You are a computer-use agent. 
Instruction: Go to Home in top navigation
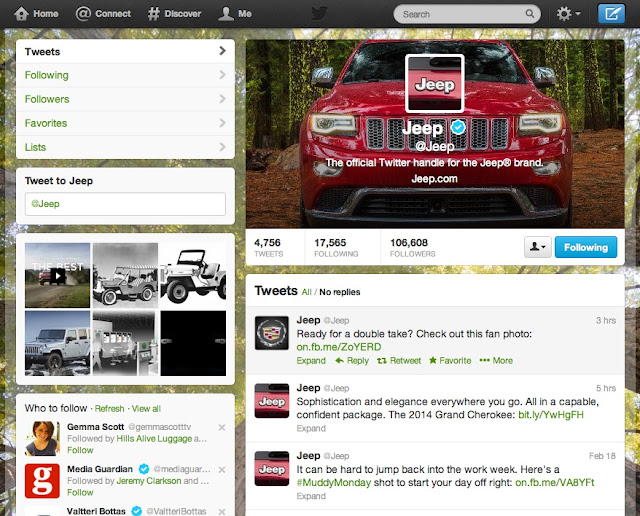pyautogui.click(x=37, y=14)
